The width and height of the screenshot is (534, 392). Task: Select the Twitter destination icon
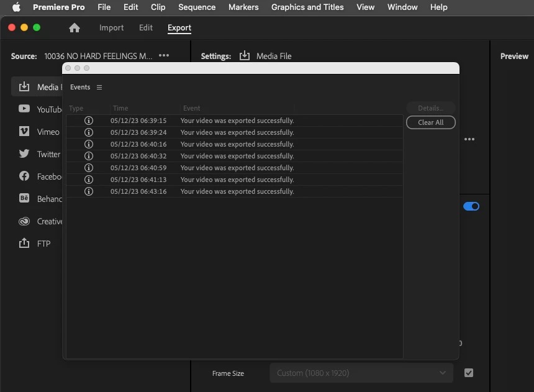coord(24,153)
